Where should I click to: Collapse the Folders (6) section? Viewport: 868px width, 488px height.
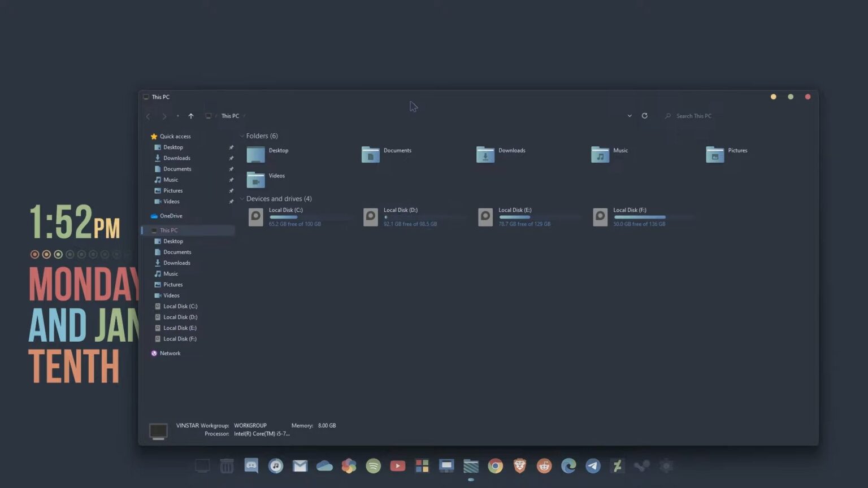click(242, 136)
